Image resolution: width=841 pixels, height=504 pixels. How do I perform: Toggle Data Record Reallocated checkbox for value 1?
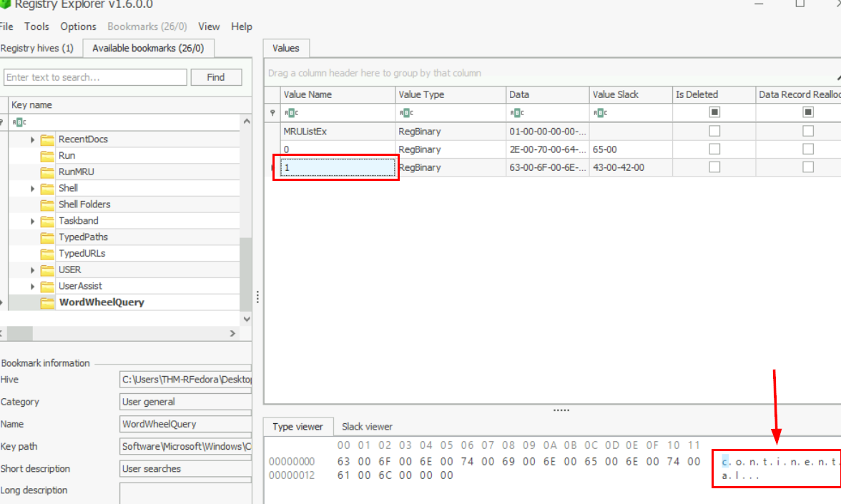[x=807, y=167]
